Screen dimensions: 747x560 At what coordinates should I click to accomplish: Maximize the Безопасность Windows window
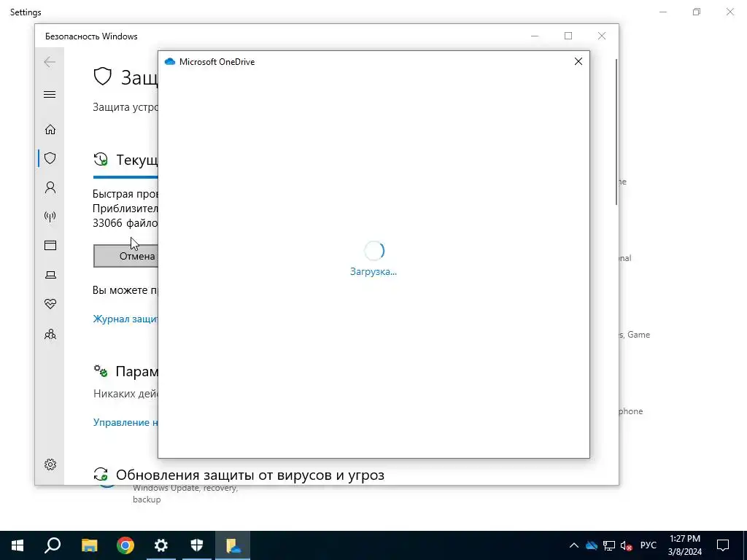(x=568, y=36)
